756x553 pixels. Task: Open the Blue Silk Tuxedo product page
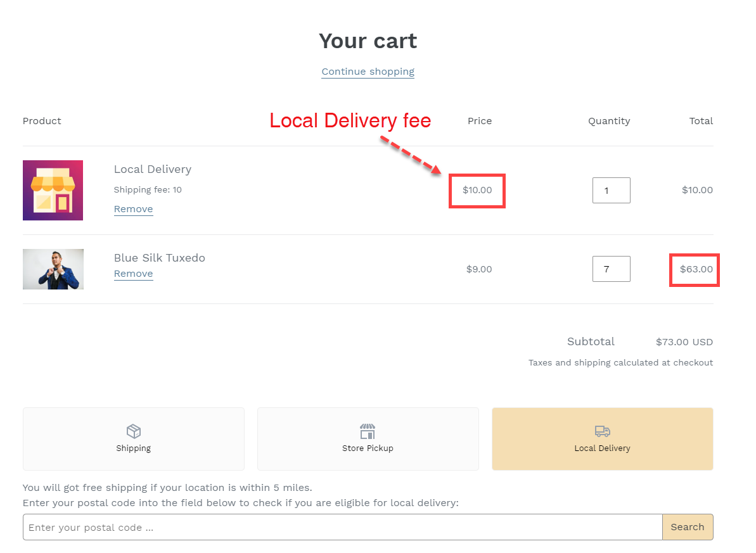[x=159, y=258]
